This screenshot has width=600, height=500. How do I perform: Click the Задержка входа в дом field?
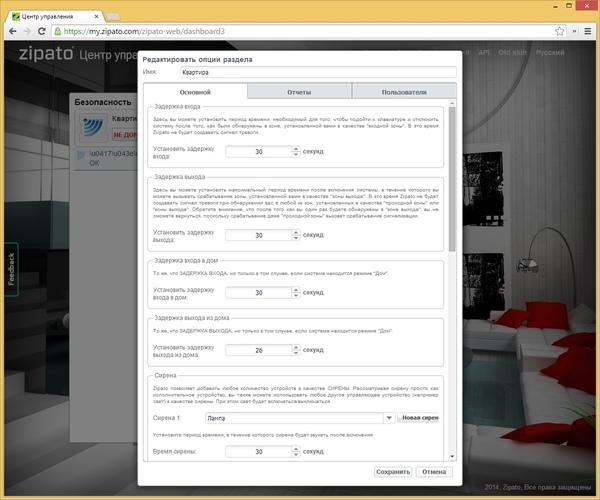tap(259, 292)
